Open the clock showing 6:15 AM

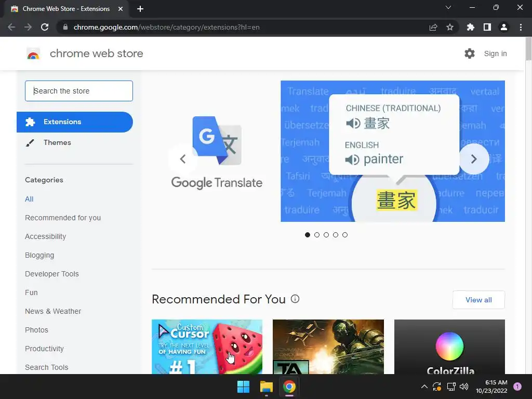pos(491,387)
